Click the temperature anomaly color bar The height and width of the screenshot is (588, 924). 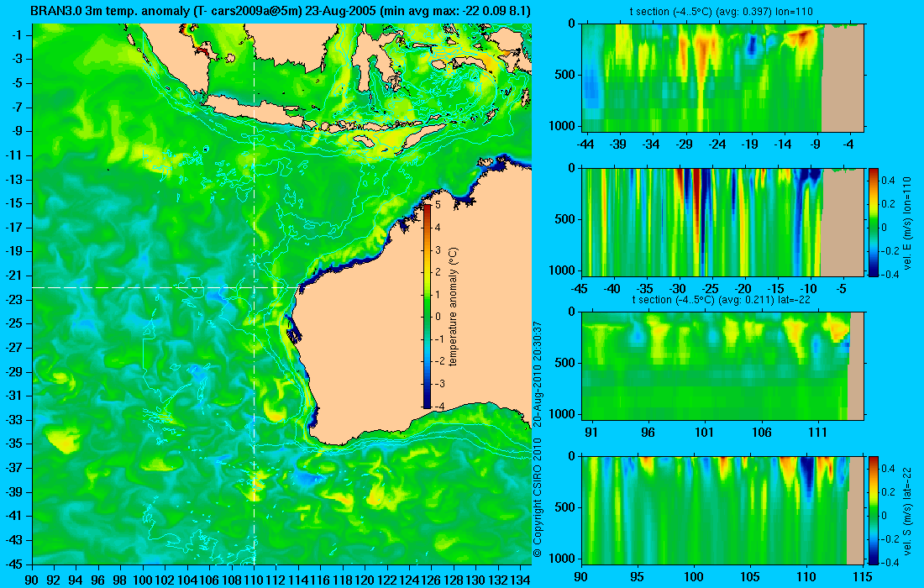[x=427, y=306]
